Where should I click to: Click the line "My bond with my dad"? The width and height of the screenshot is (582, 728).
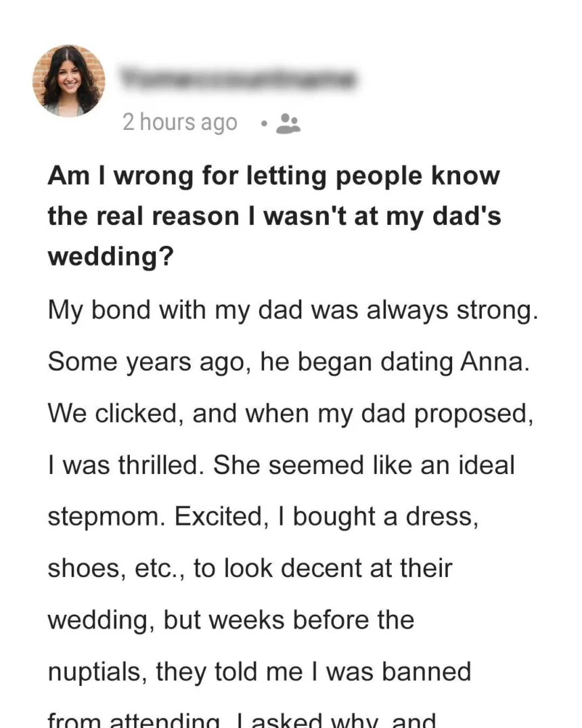[293, 311]
